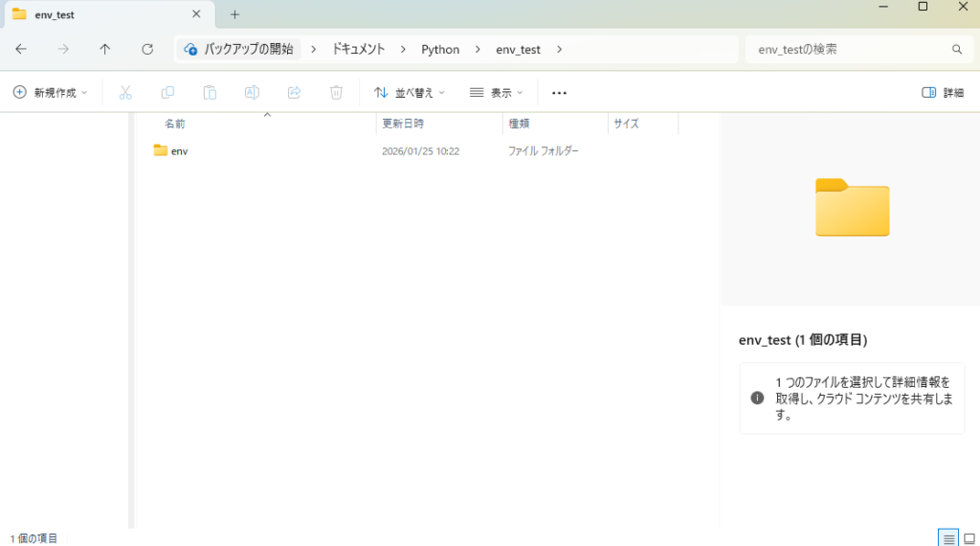Image resolution: width=980 pixels, height=546 pixels.
Task: Go up one folder level
Action: pyautogui.click(x=105, y=49)
